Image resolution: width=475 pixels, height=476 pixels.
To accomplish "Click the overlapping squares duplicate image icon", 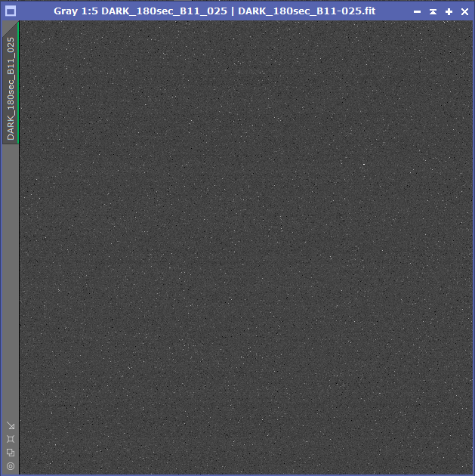I will point(11,453).
